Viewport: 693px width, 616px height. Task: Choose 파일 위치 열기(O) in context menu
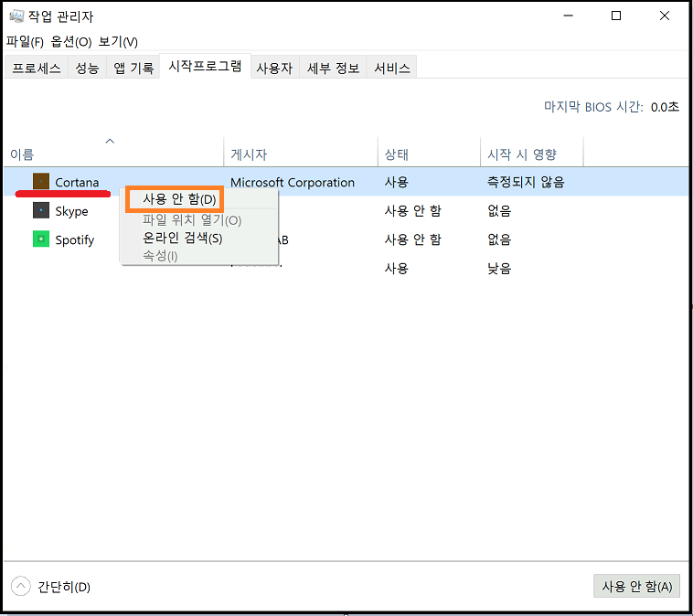pos(192,220)
